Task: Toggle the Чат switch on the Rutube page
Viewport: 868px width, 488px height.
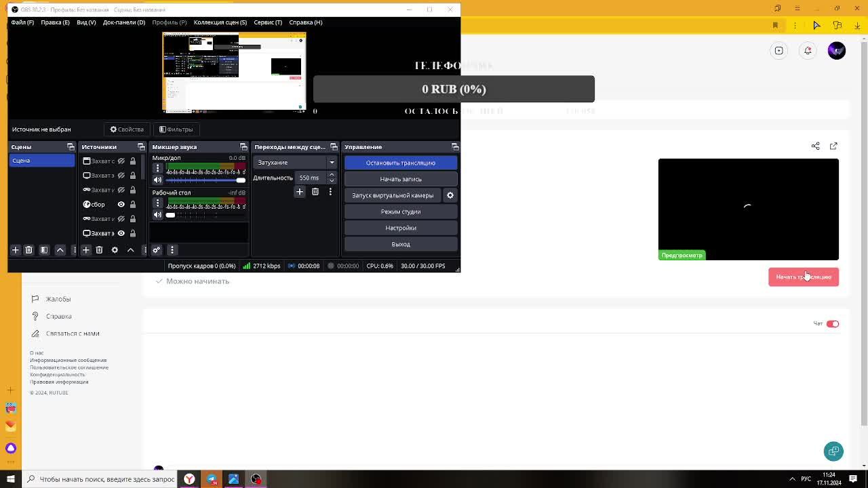Action: (833, 324)
